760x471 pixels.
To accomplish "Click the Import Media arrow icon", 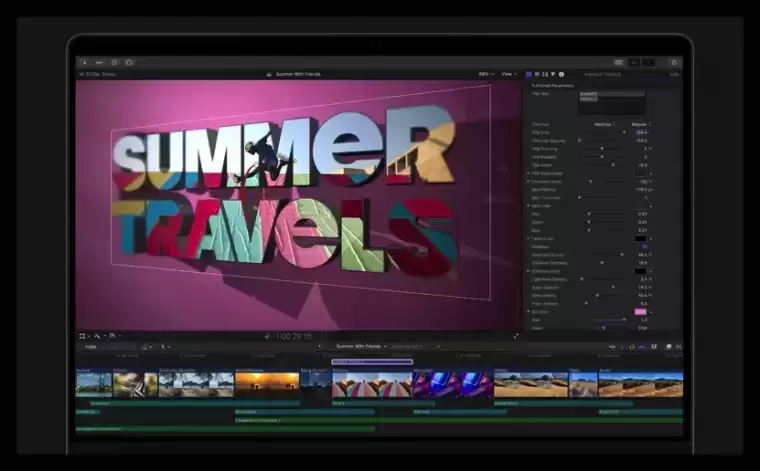I will coord(84,63).
